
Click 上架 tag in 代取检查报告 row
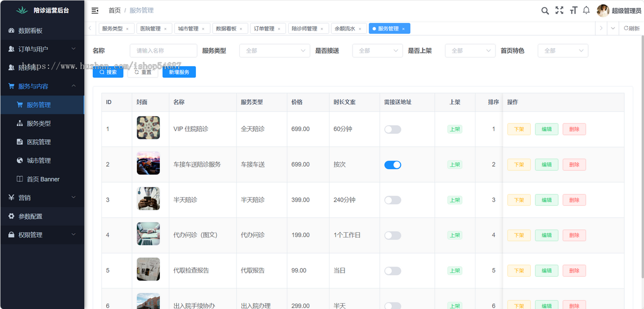click(x=455, y=271)
